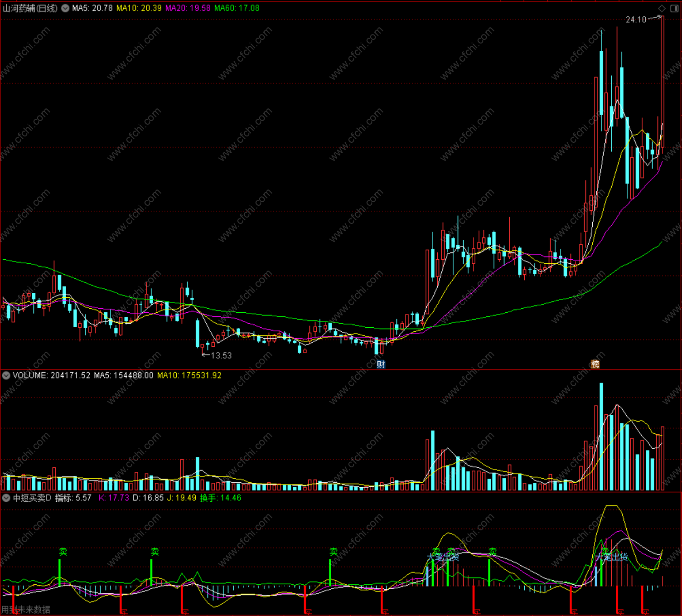Viewport: 682px width, 616px height.
Task: Click the diamond marker icon at top right
Action: click(x=662, y=8)
